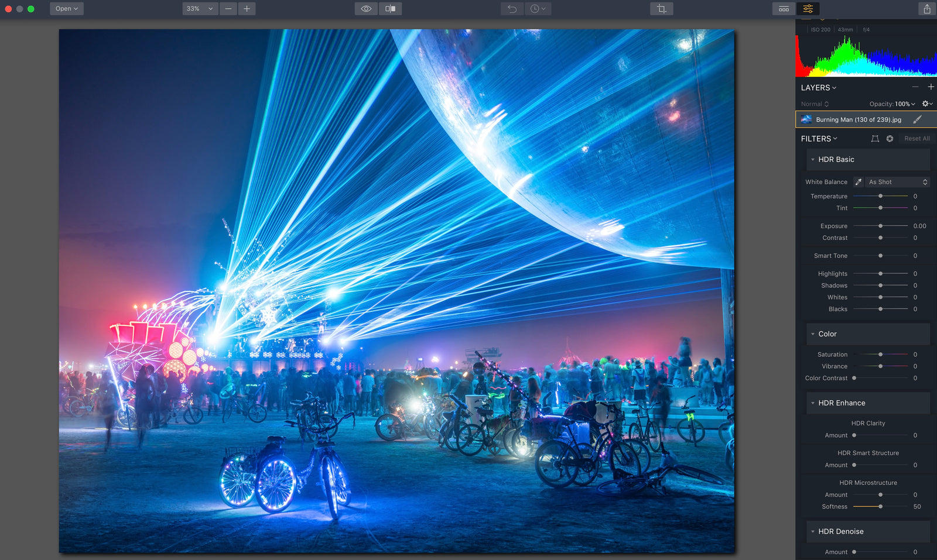937x560 pixels.
Task: Click the Export/Share icon top right
Action: pyautogui.click(x=926, y=9)
